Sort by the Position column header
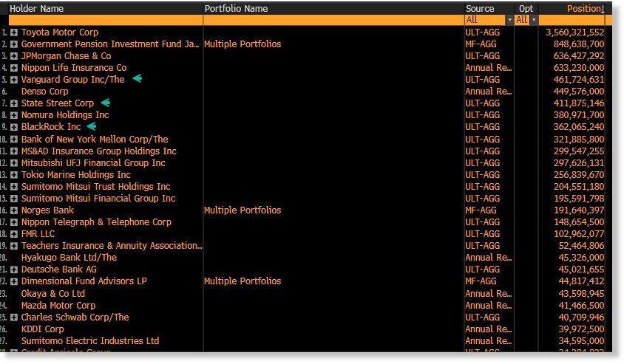624x364 pixels. point(586,9)
